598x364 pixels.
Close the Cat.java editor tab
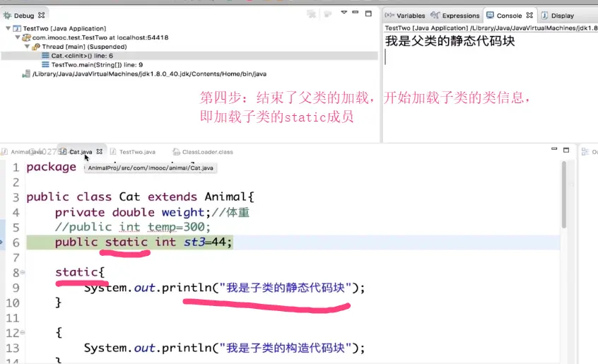pyautogui.click(x=100, y=151)
